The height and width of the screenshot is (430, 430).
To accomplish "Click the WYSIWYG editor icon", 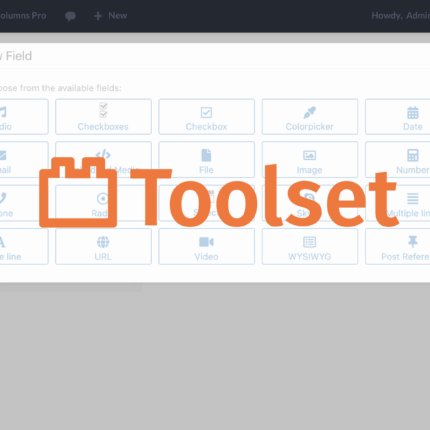I will (310, 242).
